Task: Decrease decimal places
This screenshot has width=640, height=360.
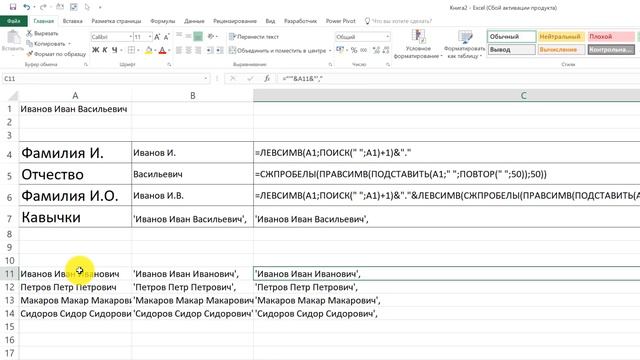Action: pos(386,50)
